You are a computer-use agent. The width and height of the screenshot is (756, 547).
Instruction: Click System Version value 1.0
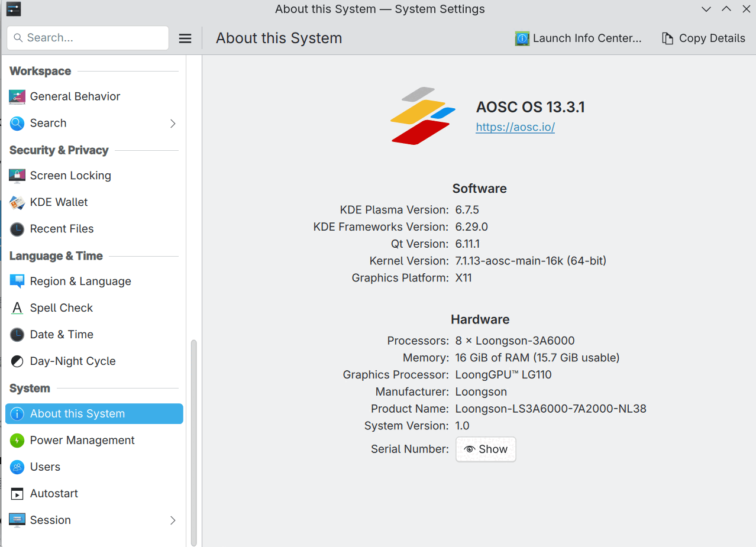[x=462, y=426]
